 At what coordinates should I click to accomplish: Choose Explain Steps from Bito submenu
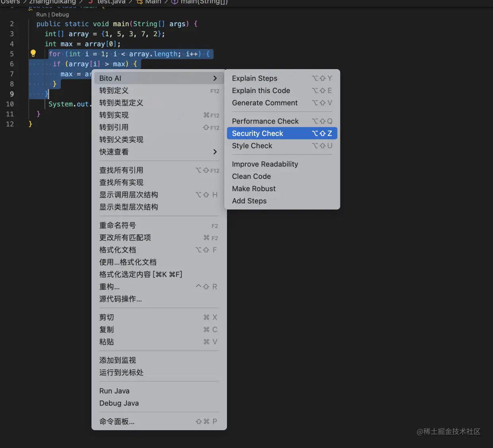[x=282, y=78]
